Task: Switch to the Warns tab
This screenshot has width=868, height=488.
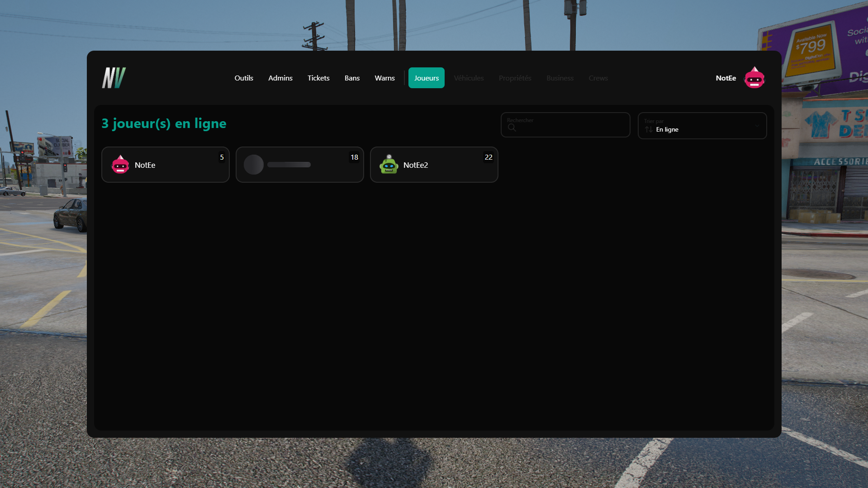Action: (384, 78)
